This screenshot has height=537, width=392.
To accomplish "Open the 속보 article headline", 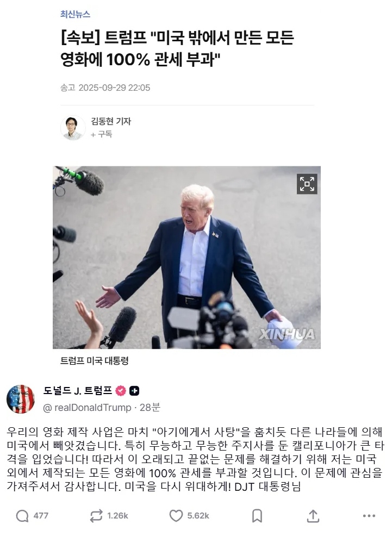I will (177, 48).
